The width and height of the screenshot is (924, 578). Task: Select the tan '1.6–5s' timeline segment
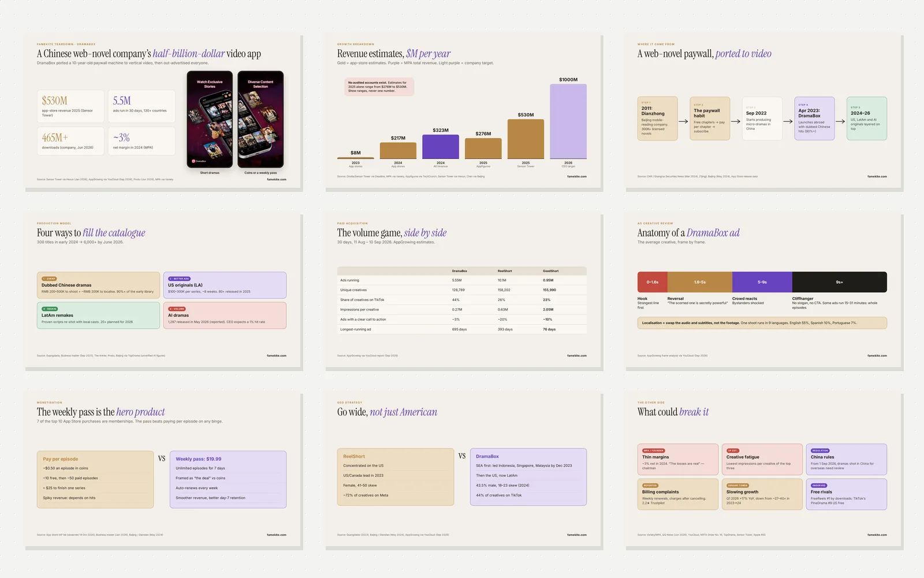[x=700, y=282]
